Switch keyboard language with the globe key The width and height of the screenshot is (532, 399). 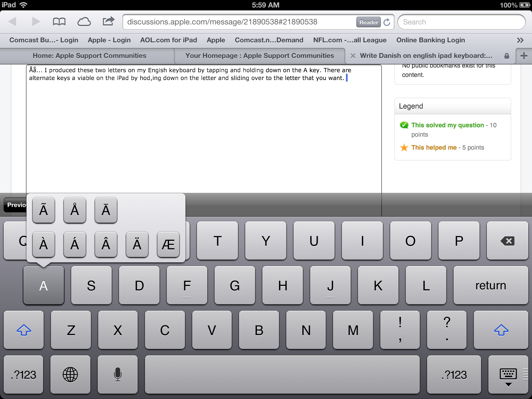(x=70, y=374)
